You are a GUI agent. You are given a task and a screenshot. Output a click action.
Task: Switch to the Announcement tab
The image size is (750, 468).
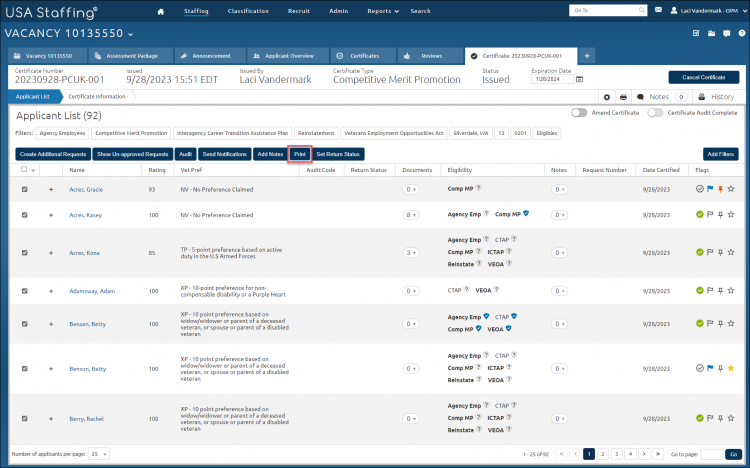210,56
